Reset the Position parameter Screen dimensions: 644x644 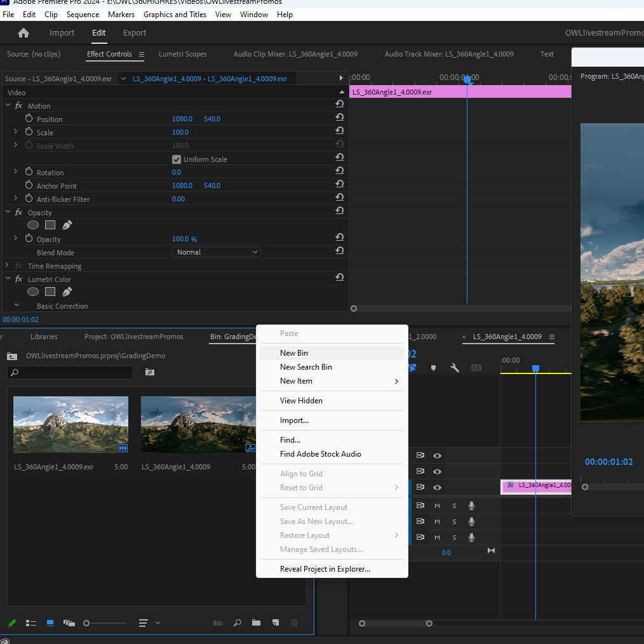pos(339,117)
